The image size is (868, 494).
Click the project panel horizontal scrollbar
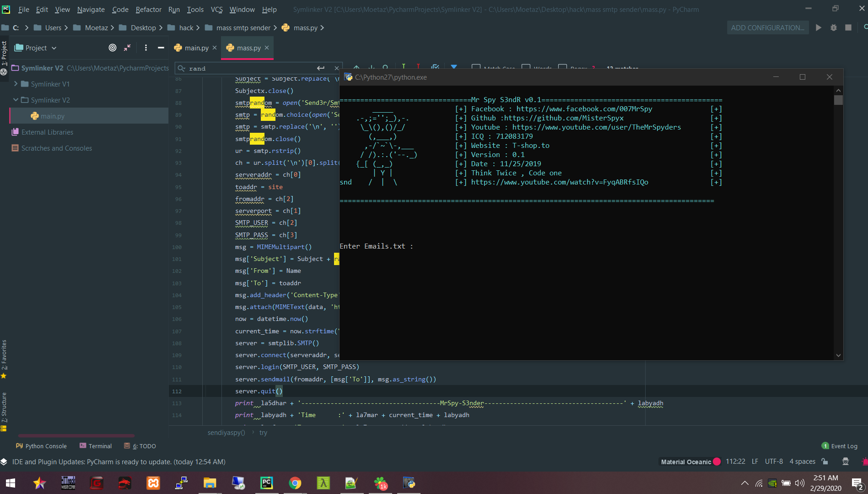pos(76,435)
